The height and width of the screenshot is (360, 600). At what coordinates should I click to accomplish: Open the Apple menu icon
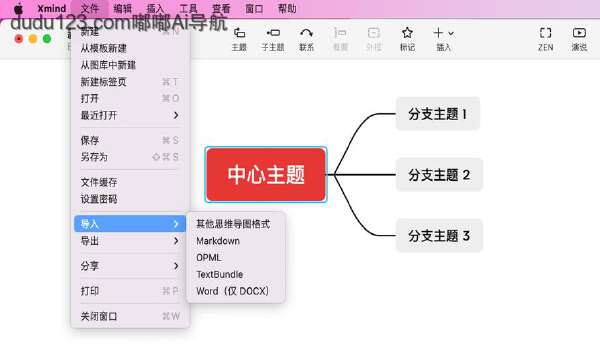click(x=18, y=8)
